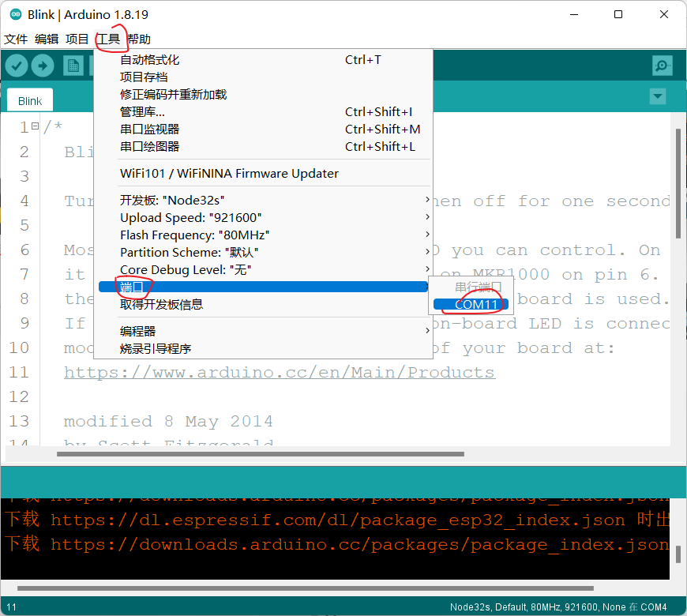Open Serial Monitor via magnifier icon
This screenshot has height=616, width=687.
pos(662,66)
